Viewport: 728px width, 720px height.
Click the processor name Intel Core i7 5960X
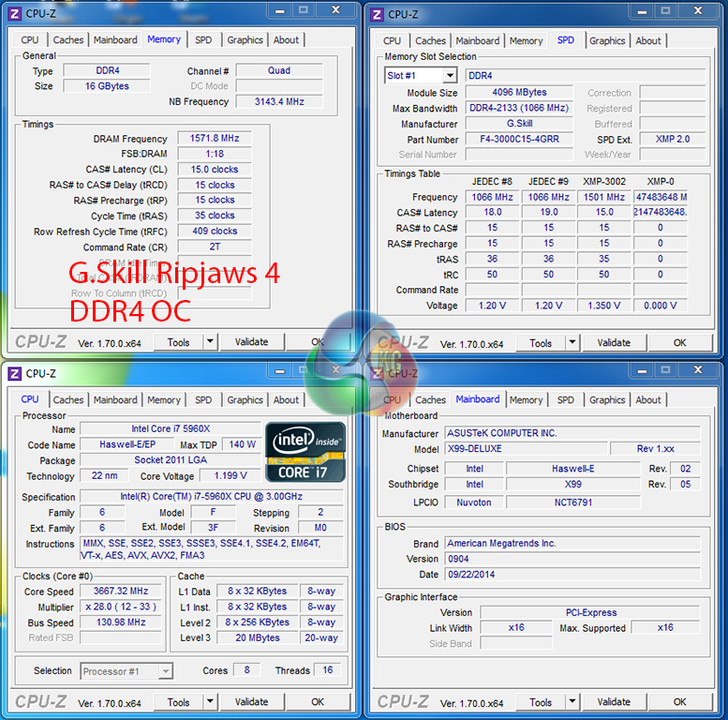click(171, 428)
